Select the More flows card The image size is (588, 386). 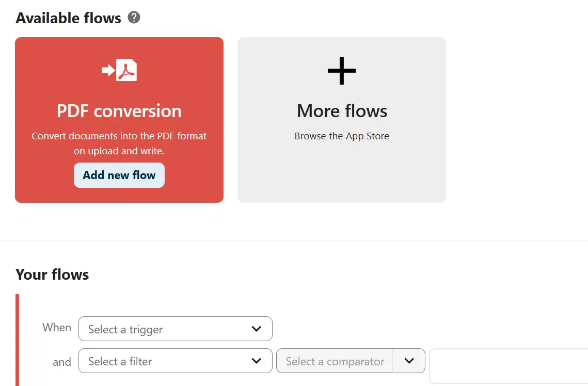(x=341, y=120)
